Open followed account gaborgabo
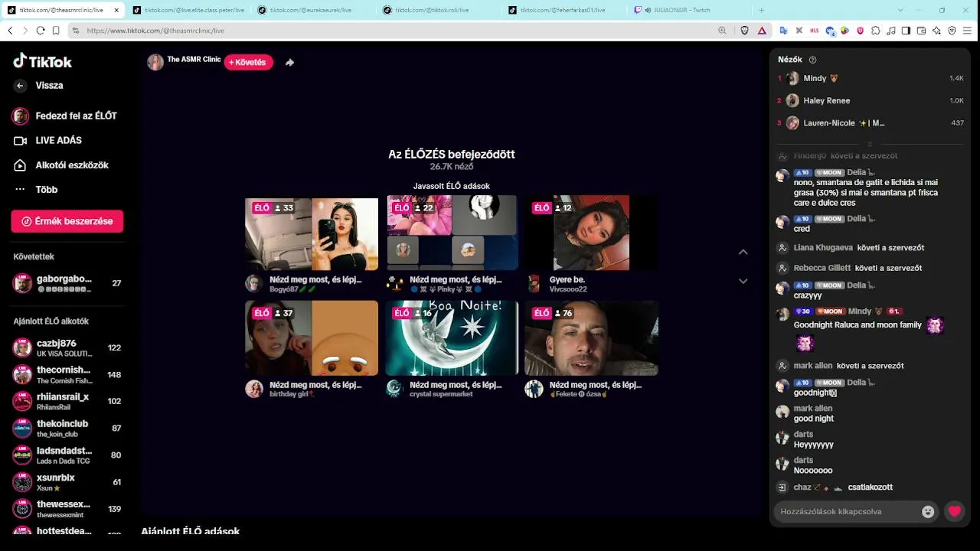 (67, 283)
